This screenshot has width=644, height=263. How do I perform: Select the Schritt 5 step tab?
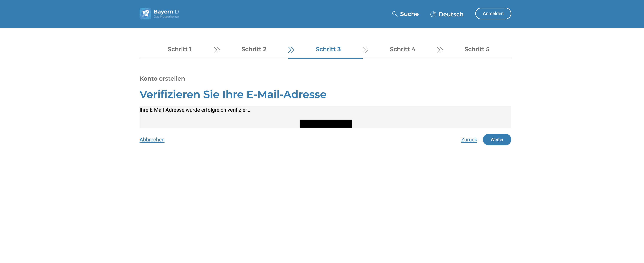coord(477,49)
